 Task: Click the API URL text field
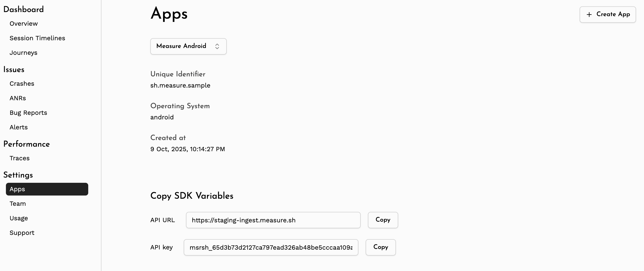(x=273, y=220)
